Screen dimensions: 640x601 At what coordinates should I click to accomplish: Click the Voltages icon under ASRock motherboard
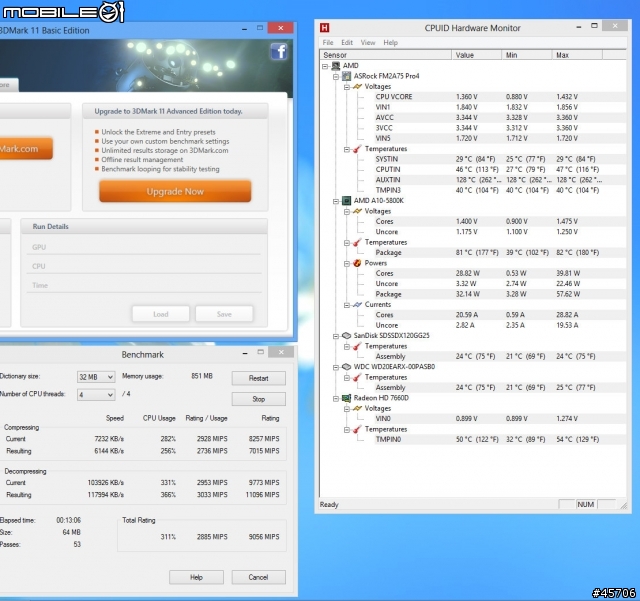pyautogui.click(x=357, y=87)
